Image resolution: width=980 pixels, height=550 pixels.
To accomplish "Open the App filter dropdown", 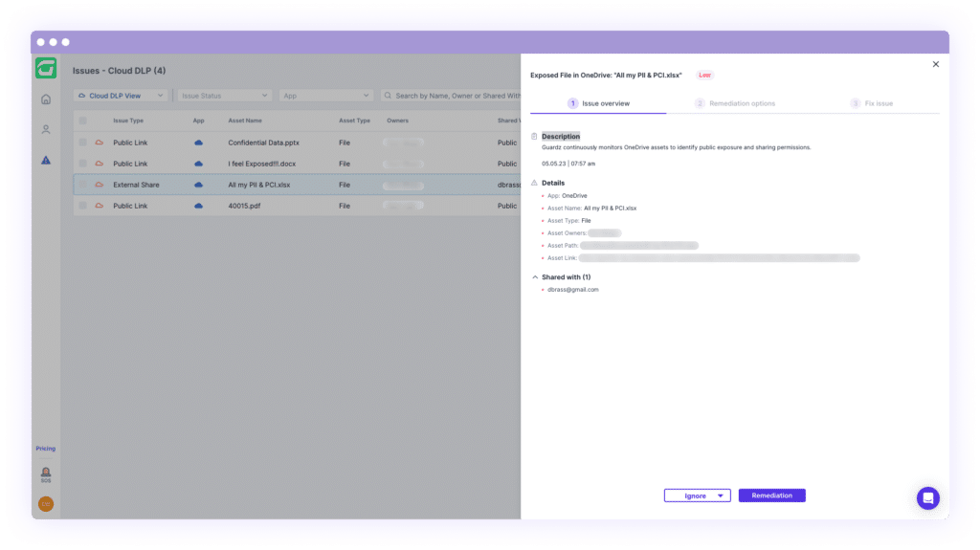I will (x=325, y=96).
